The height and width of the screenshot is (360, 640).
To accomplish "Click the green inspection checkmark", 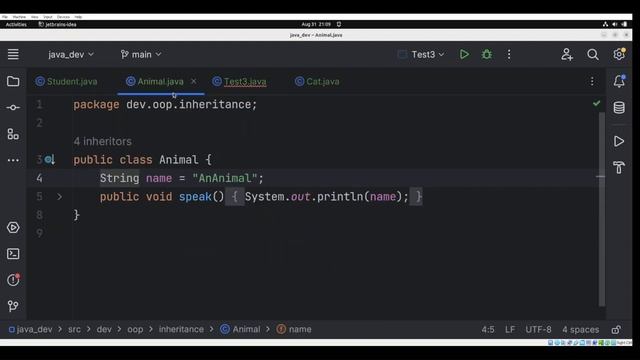I will [596, 103].
